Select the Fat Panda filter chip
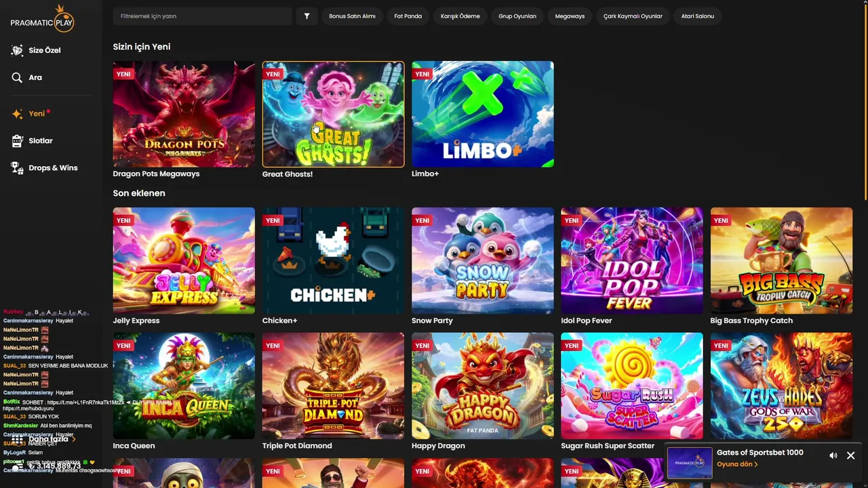Image resolution: width=868 pixels, height=488 pixels. [408, 16]
